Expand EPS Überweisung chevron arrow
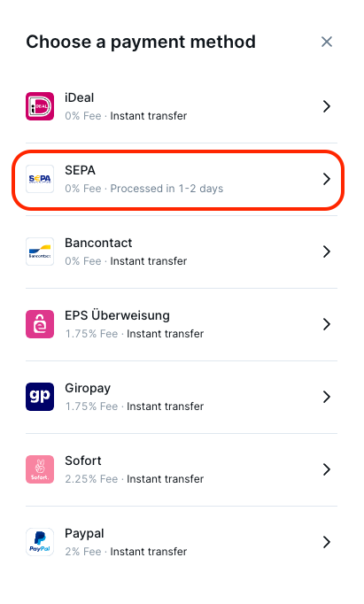This screenshot has width=364, height=604. (327, 324)
